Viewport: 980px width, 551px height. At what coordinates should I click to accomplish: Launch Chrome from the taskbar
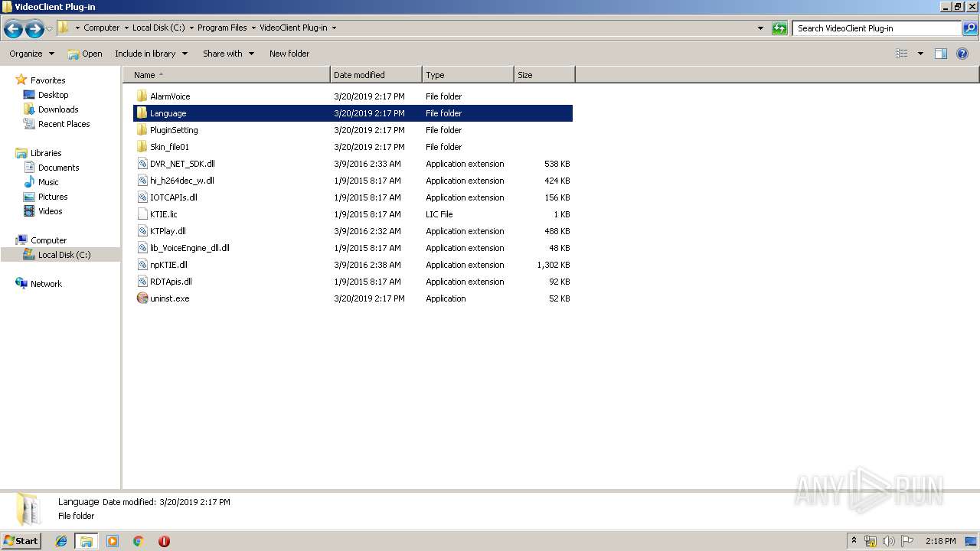coord(139,541)
